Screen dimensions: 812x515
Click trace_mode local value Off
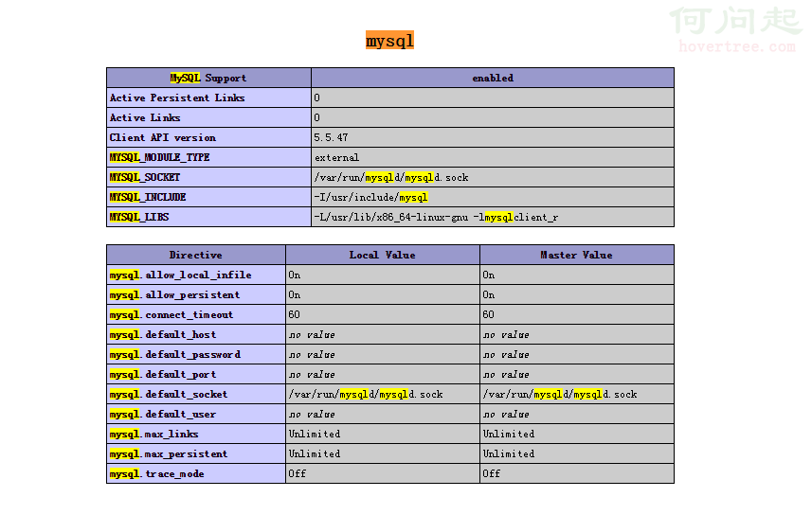(298, 473)
